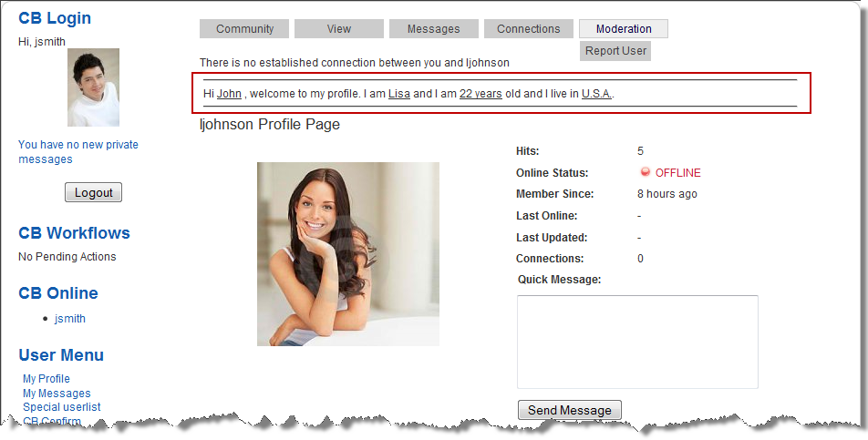
Task: Open the Community tab
Action: click(244, 29)
